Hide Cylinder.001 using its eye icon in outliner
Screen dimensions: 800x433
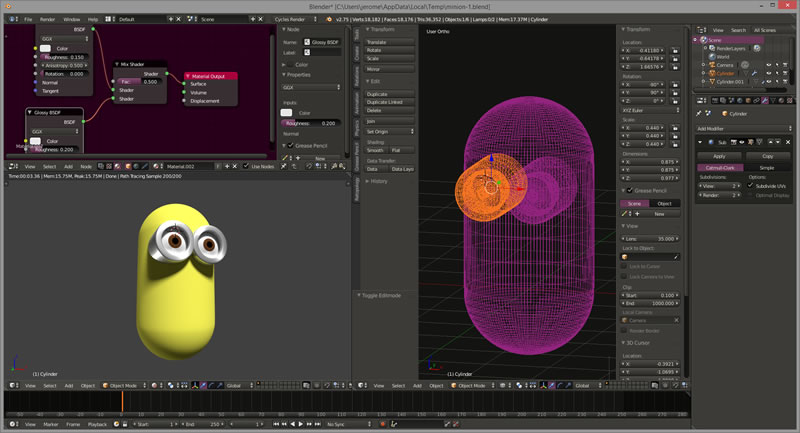(769, 82)
